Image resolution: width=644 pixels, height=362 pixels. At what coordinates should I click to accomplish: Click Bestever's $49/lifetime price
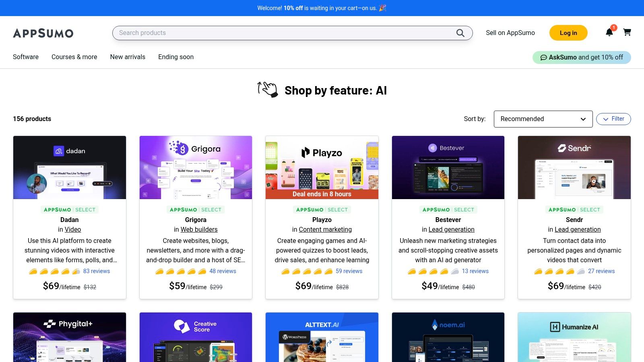pos(440,286)
